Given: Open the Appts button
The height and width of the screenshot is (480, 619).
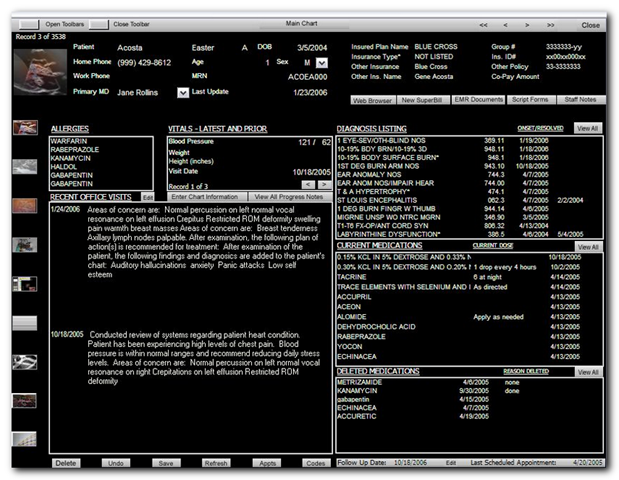Looking at the screenshot, I should 267,463.
